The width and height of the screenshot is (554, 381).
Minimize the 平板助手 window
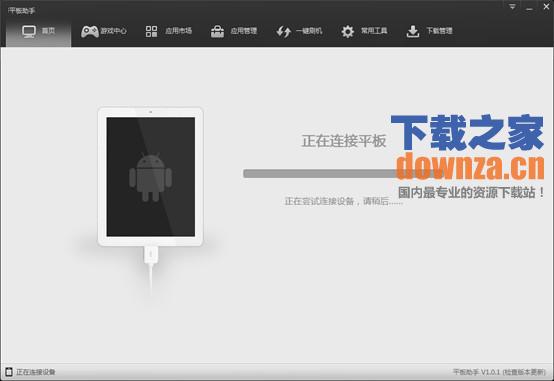point(529,8)
